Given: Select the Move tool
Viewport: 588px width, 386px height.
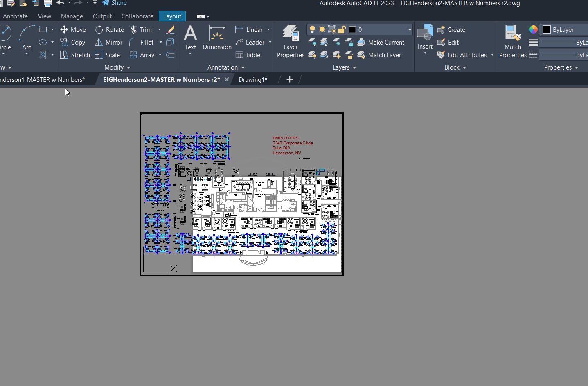Looking at the screenshot, I should (x=73, y=29).
